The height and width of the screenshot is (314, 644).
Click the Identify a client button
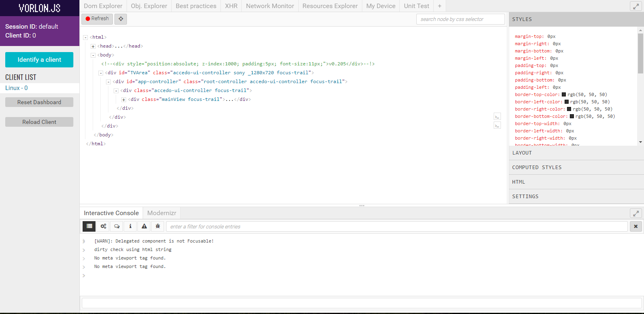39,60
